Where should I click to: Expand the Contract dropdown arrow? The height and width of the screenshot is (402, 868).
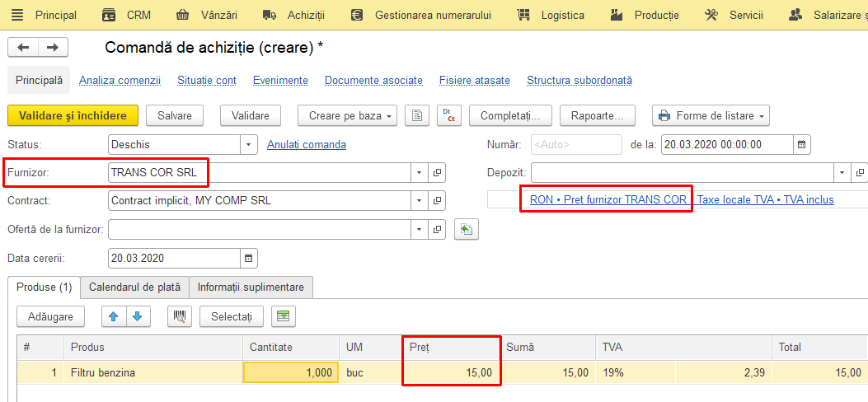click(419, 200)
